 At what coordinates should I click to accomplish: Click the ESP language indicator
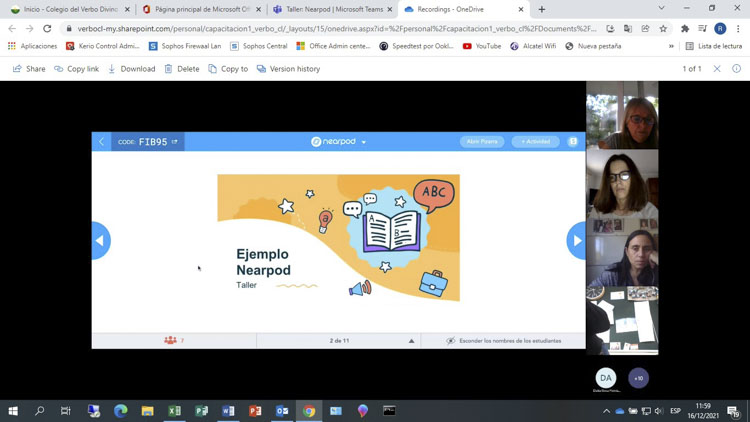(675, 411)
